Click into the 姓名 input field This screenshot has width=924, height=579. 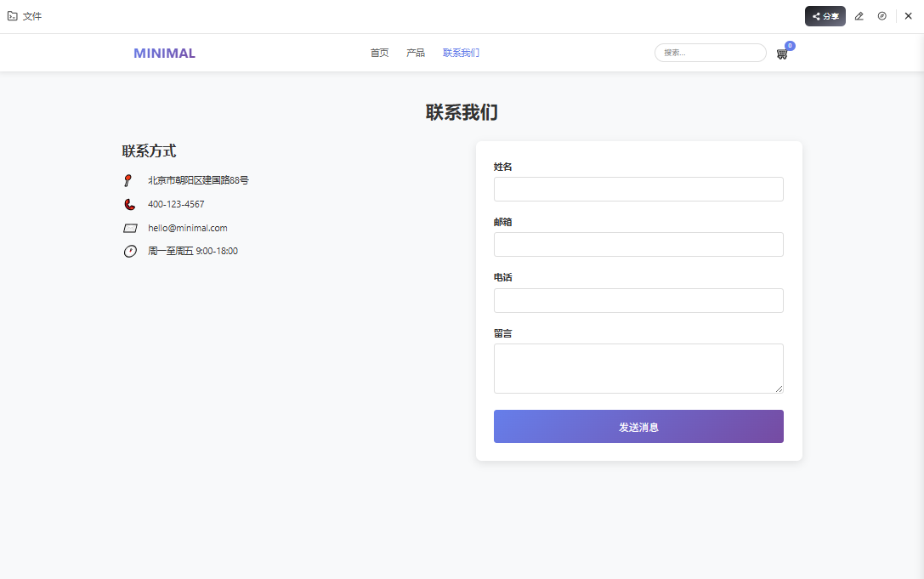pyautogui.click(x=638, y=189)
